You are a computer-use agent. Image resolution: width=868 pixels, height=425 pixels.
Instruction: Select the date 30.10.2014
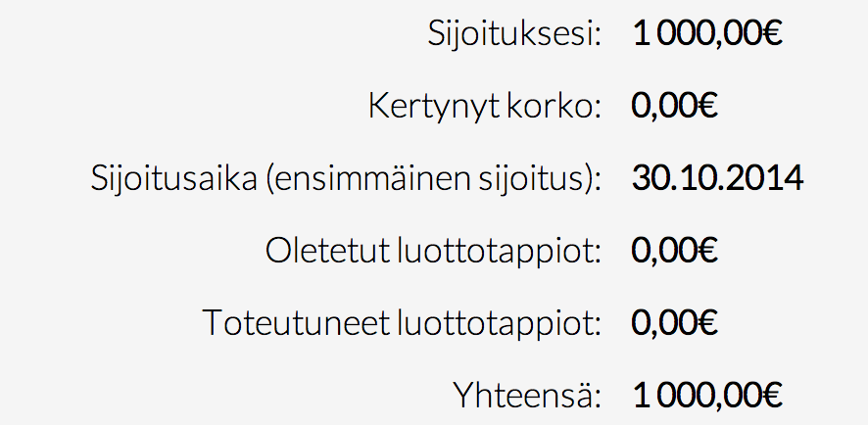(717, 178)
